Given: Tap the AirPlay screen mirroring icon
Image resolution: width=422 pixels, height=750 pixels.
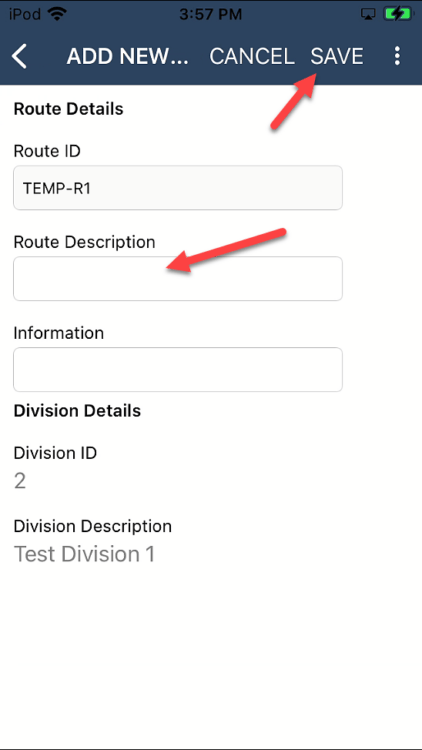Looking at the screenshot, I should point(369,14).
